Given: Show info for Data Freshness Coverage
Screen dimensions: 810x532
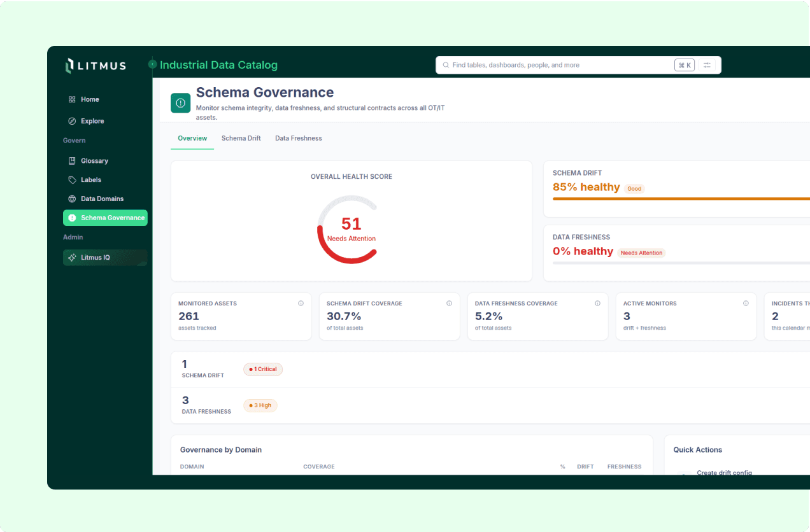Looking at the screenshot, I should (597, 304).
